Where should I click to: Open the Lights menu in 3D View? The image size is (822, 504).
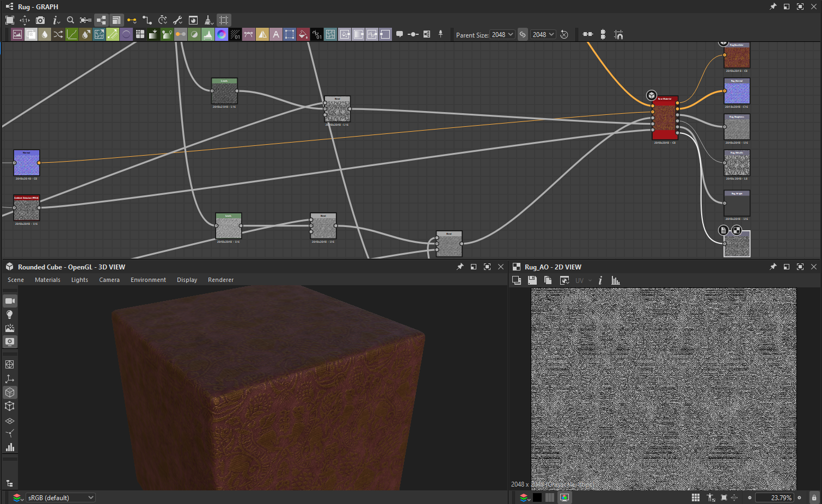(79, 280)
